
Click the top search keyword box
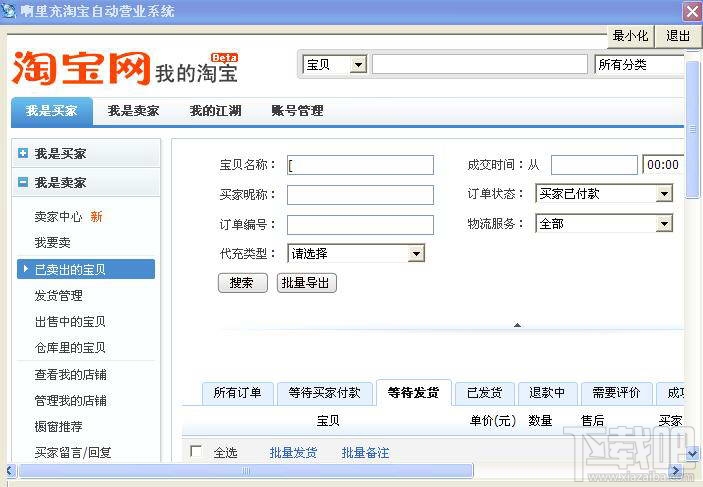[480, 65]
